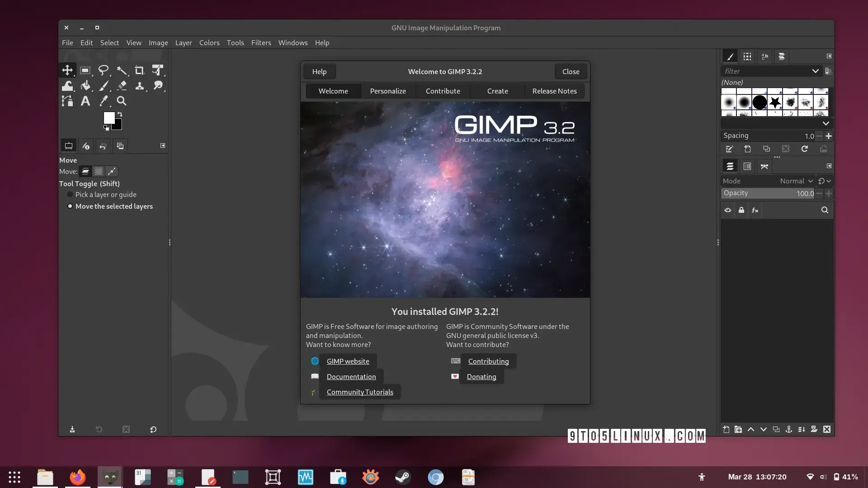Open the brush filter dropdown arrow
The width and height of the screenshot is (868, 488).
pyautogui.click(x=815, y=71)
